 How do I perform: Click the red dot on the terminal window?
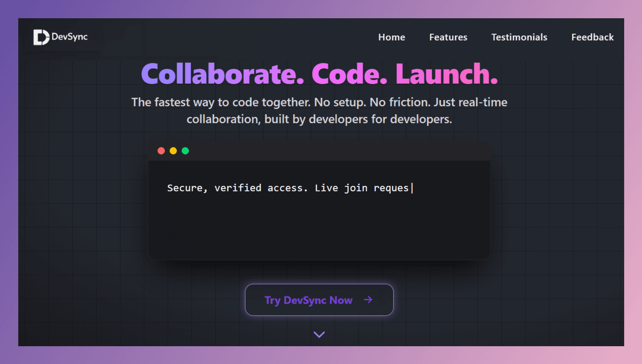coord(161,150)
